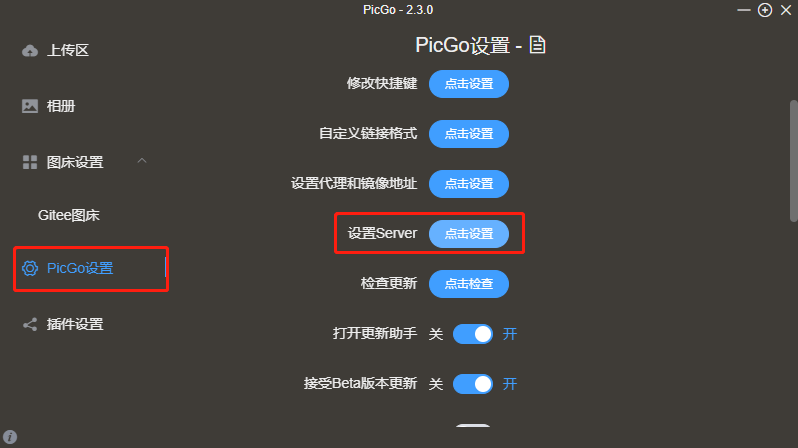This screenshot has height=448, width=798.
Task: Toggle the 打开更新助手 switch
Action: pyautogui.click(x=473, y=334)
